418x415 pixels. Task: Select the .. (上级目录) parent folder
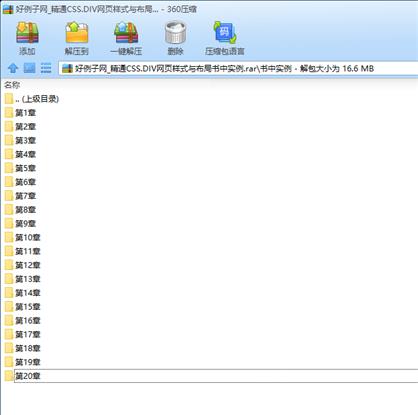(x=32, y=99)
